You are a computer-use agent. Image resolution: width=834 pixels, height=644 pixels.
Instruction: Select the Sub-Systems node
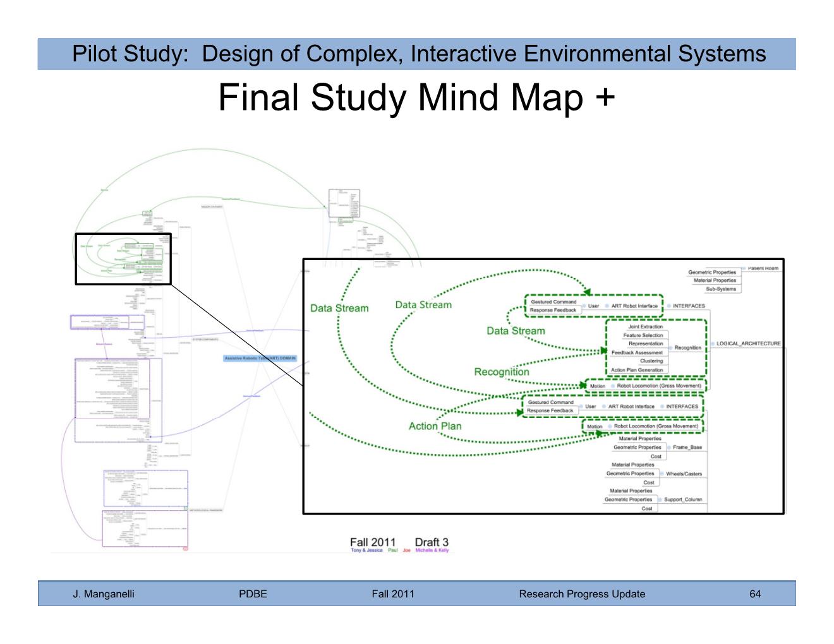pyautogui.click(x=720, y=289)
